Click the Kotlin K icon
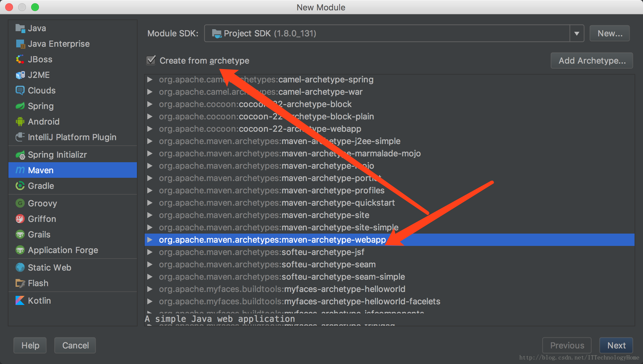This screenshot has width=643, height=364. click(x=20, y=301)
